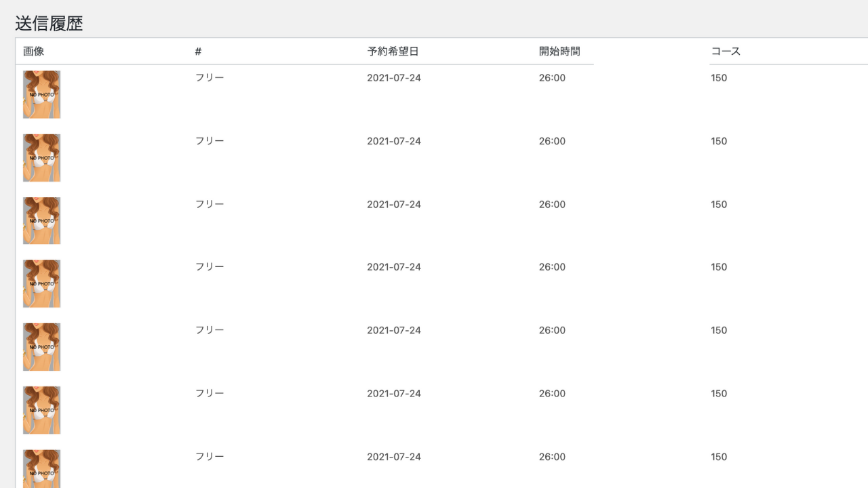Click the 画像 column header
The image size is (868, 488).
coord(34,52)
